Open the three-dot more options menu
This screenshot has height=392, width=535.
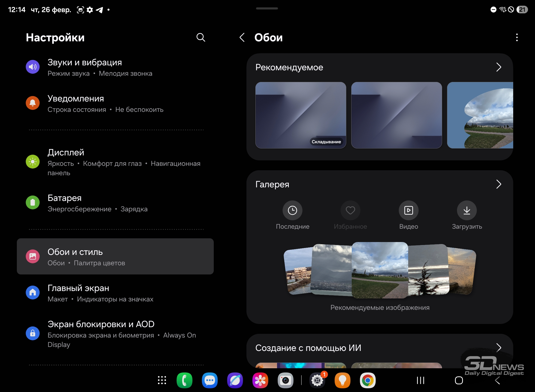(x=517, y=38)
